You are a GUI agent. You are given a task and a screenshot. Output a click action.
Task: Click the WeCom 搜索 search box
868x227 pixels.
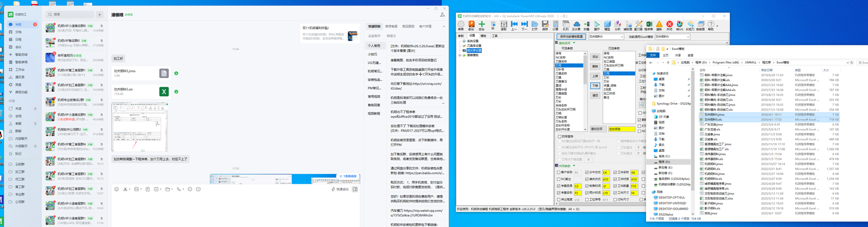coord(70,15)
